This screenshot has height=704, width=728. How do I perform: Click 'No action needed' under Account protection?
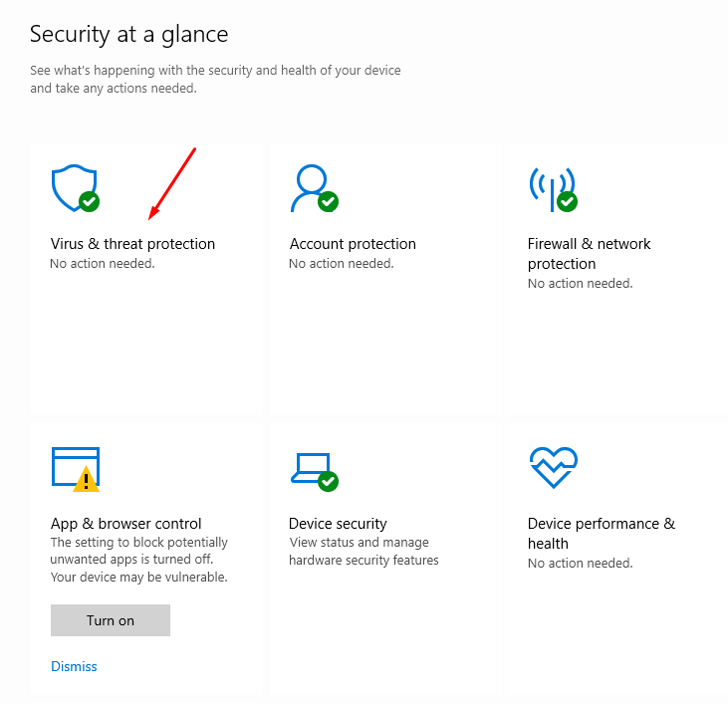point(342,264)
